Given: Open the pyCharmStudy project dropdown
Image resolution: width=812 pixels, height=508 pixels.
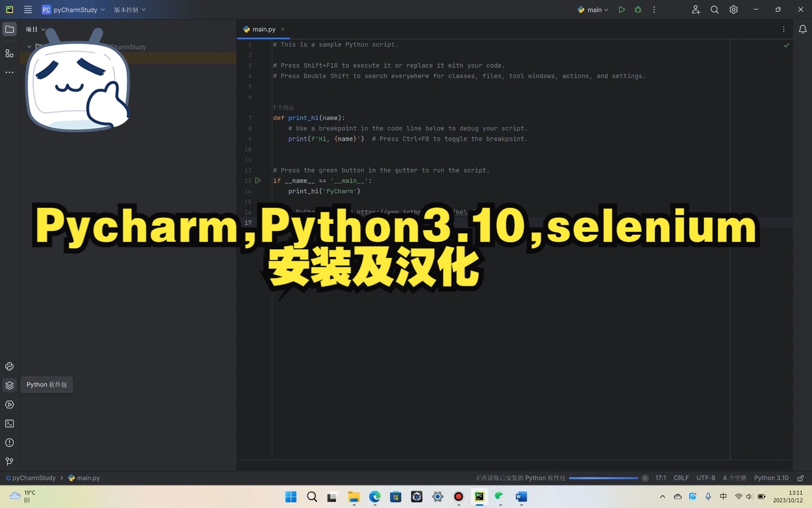Looking at the screenshot, I should click(73, 9).
